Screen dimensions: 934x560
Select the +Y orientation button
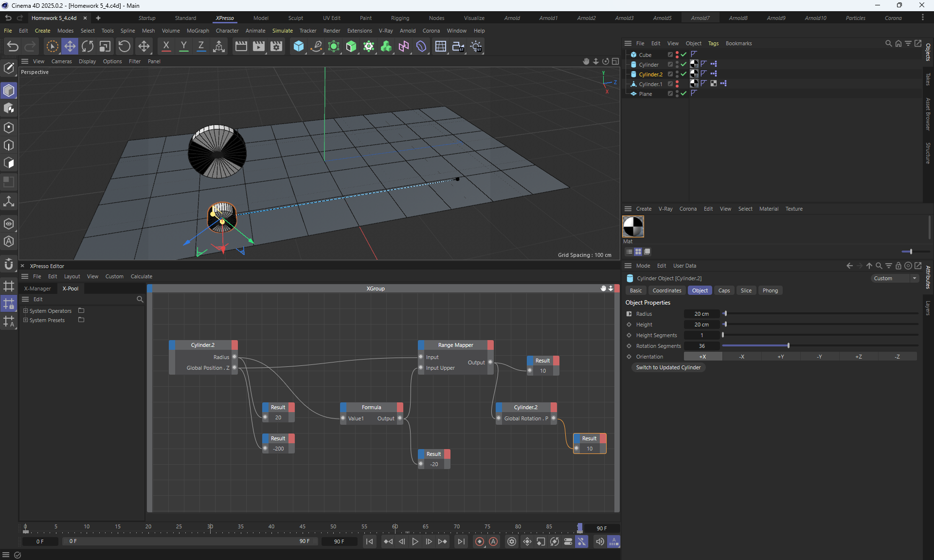tap(780, 357)
